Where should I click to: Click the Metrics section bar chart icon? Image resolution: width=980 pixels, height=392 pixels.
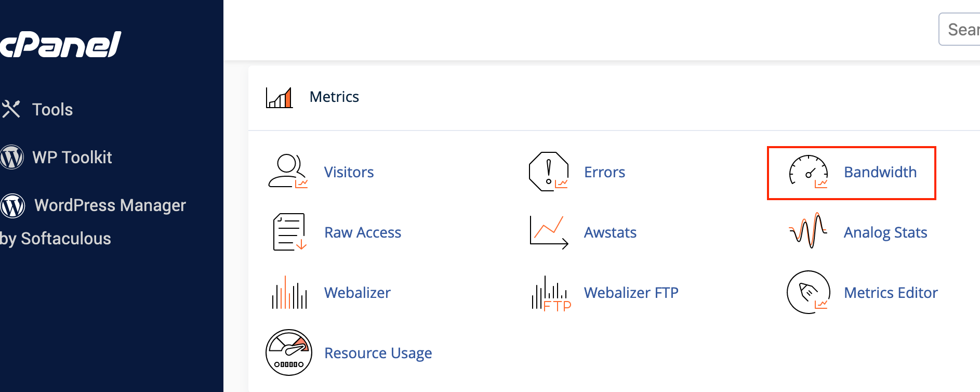click(x=279, y=97)
